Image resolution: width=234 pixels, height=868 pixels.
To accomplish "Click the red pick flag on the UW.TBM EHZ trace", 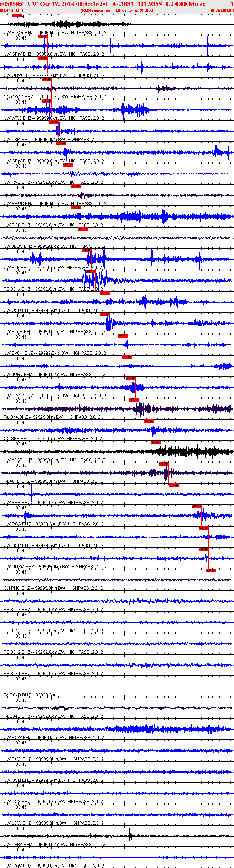I will click(54, 122).
